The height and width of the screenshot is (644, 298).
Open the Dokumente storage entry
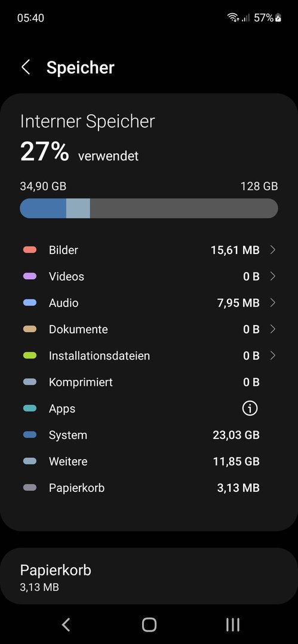point(149,329)
